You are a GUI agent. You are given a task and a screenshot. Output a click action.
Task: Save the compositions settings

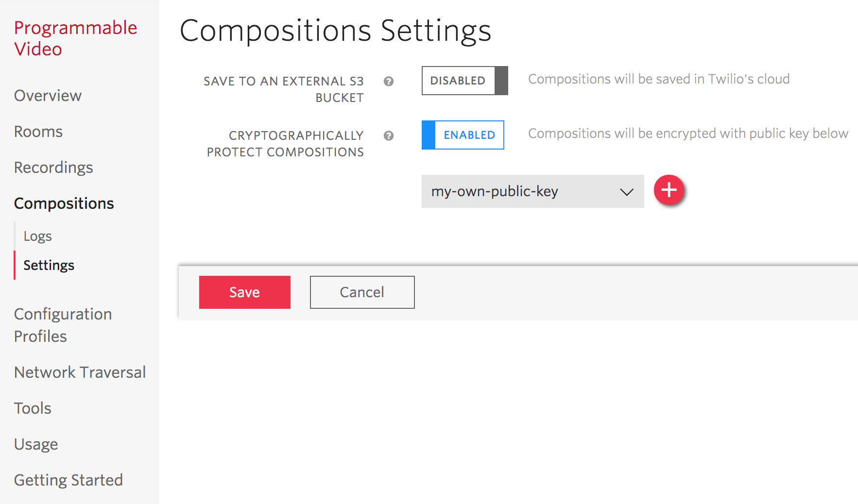coord(244,292)
